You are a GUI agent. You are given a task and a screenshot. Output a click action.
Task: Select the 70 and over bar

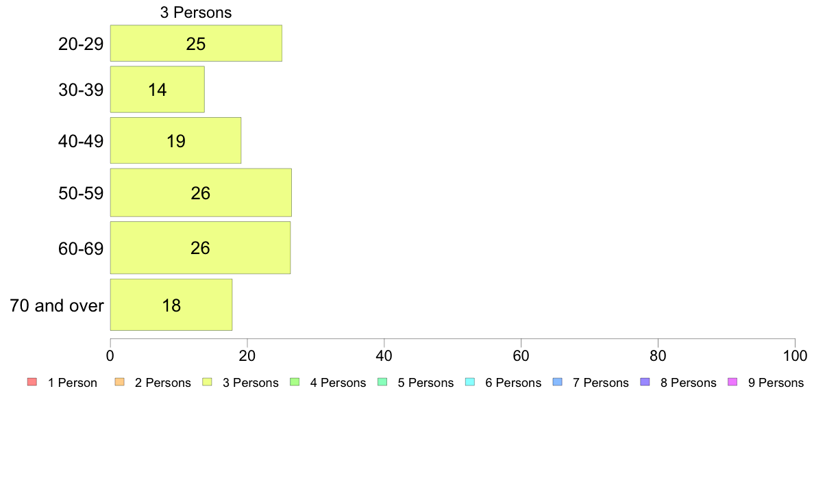[171, 305]
